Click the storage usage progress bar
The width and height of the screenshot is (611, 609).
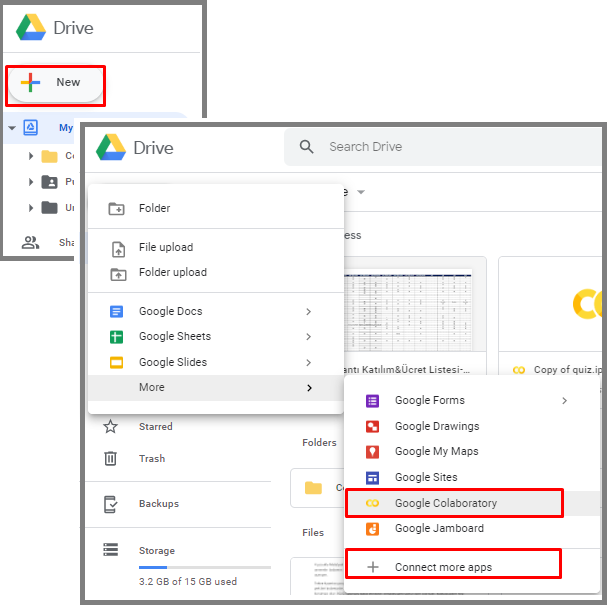205,567
